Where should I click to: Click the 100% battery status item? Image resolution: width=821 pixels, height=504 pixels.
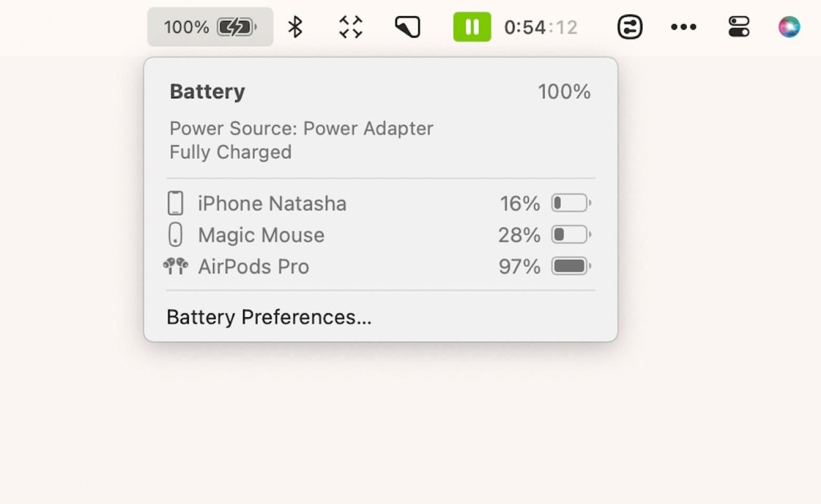tap(211, 27)
